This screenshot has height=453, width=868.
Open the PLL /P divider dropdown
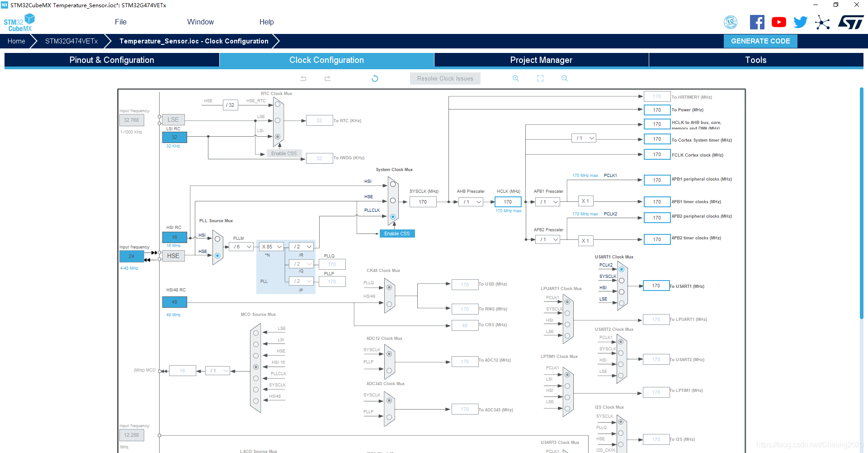[301, 281]
